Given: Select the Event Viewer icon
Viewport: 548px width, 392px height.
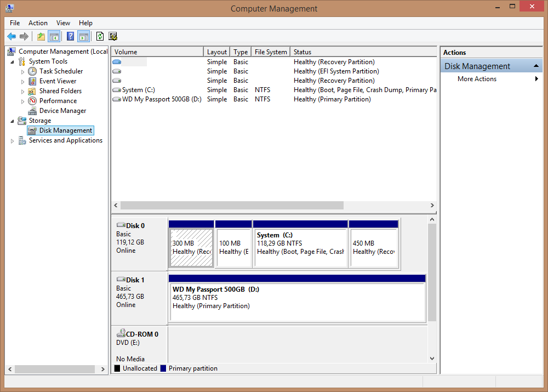Looking at the screenshot, I should [x=32, y=81].
